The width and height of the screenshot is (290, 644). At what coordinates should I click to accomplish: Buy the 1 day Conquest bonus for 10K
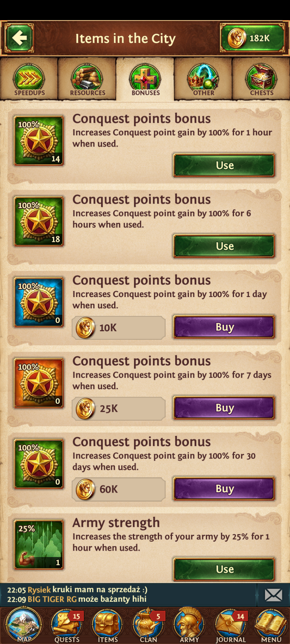pyautogui.click(x=224, y=327)
